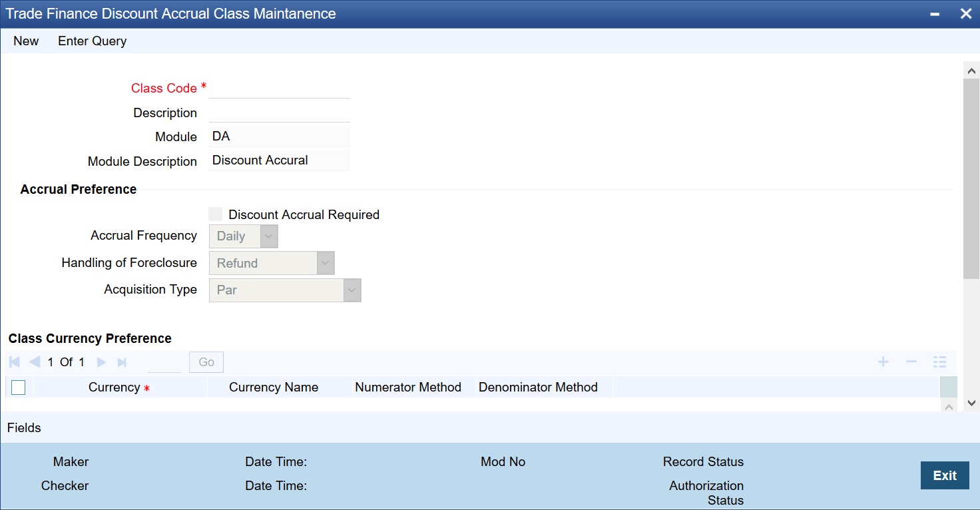Expand Handling of Foreclosure dropdown
Screen dimensions: 980x510
(x=272, y=263)
